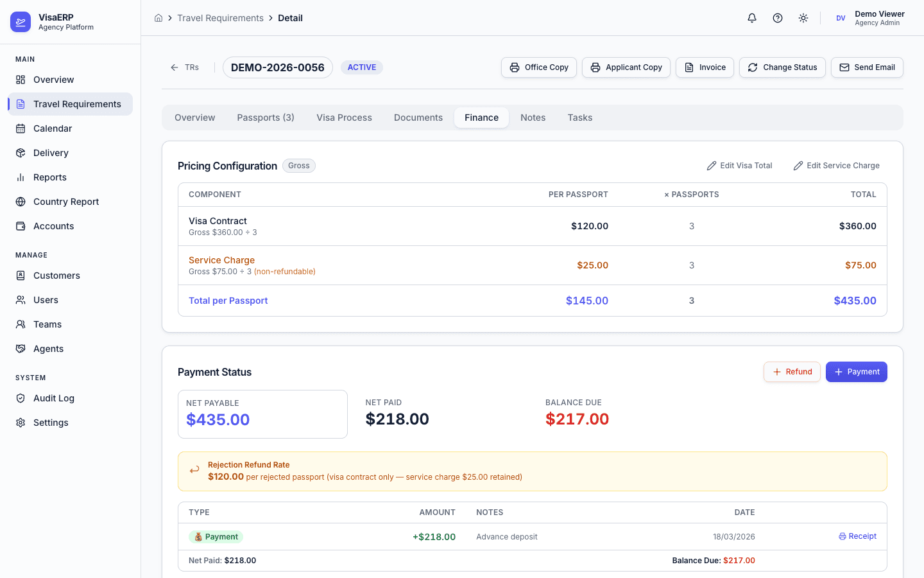Click the Change Status button

coord(782,67)
